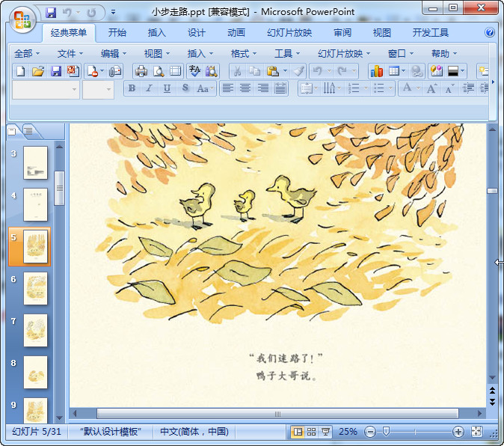Switch to the 审阅 ribbon tab
Screen dimensions: 504x446
pyautogui.click(x=342, y=32)
